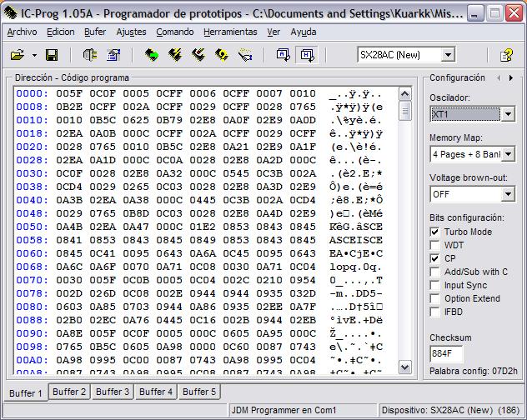Image resolution: width=527 pixels, height=420 pixels.
Task: Click the Checksum value field
Action: pyautogui.click(x=446, y=352)
